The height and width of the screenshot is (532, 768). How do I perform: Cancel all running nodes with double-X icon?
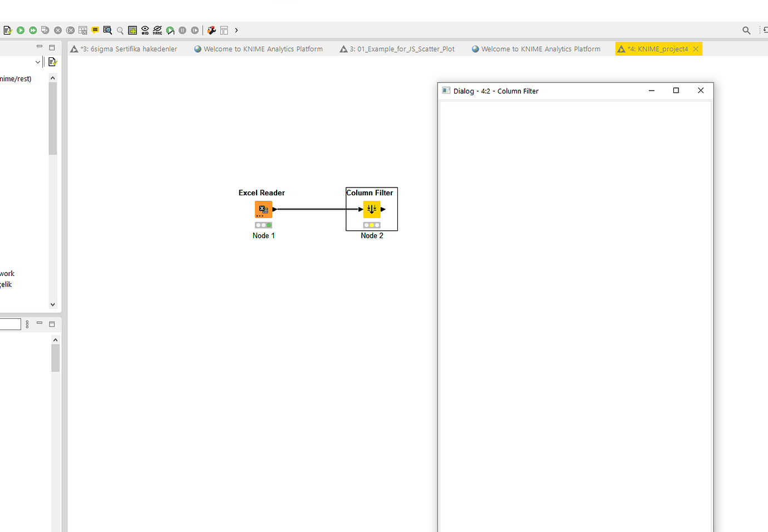pos(70,30)
